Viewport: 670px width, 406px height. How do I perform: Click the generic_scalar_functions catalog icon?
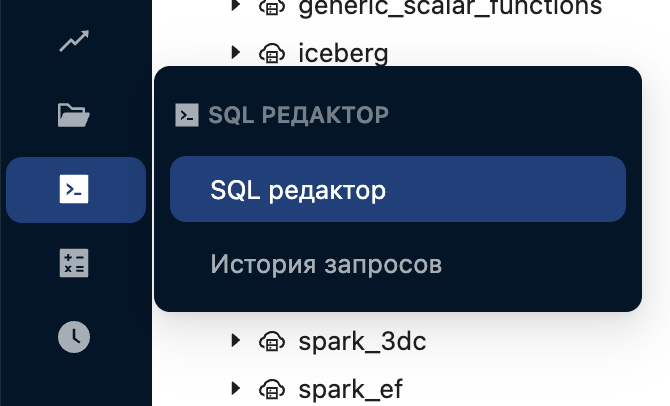pyautogui.click(x=271, y=7)
